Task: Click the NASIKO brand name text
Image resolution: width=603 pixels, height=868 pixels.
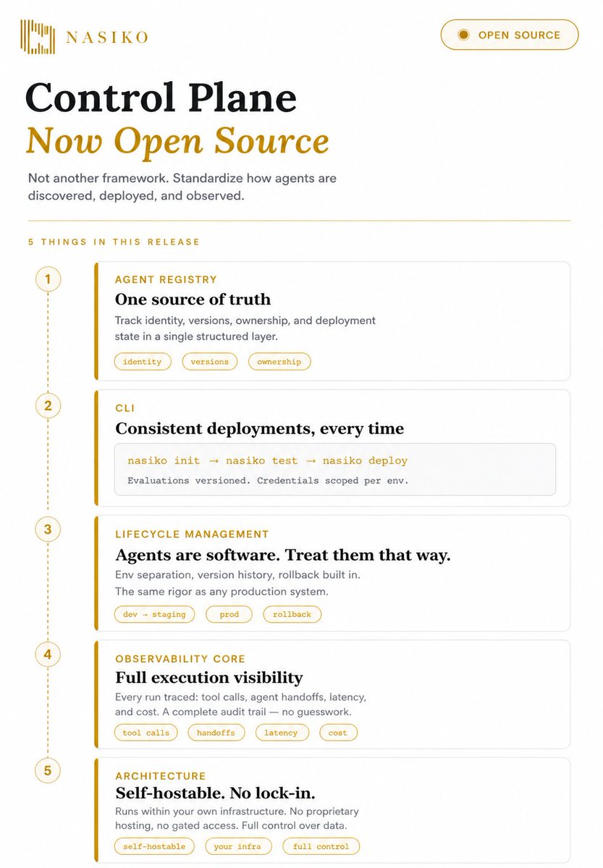Action: (x=106, y=37)
